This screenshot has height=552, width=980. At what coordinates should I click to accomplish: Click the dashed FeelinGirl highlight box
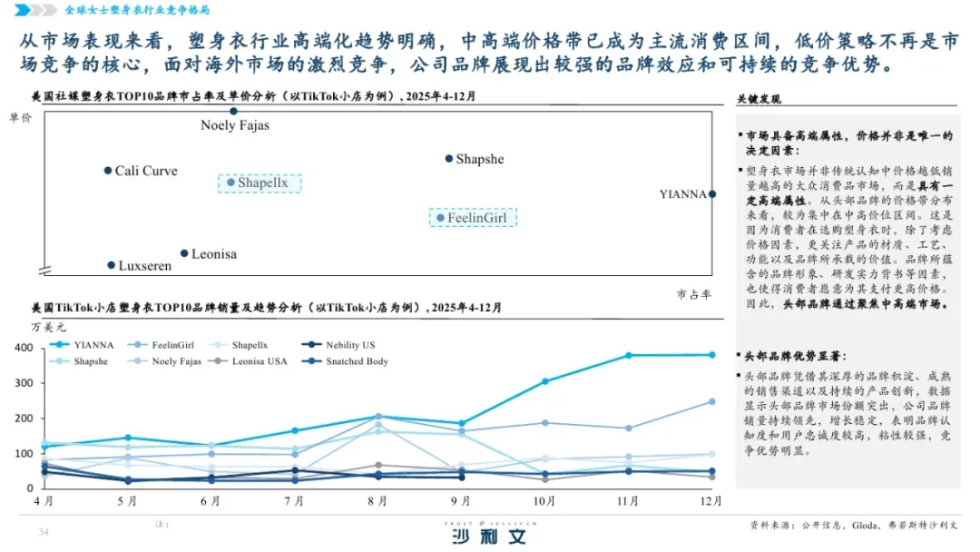(x=473, y=218)
